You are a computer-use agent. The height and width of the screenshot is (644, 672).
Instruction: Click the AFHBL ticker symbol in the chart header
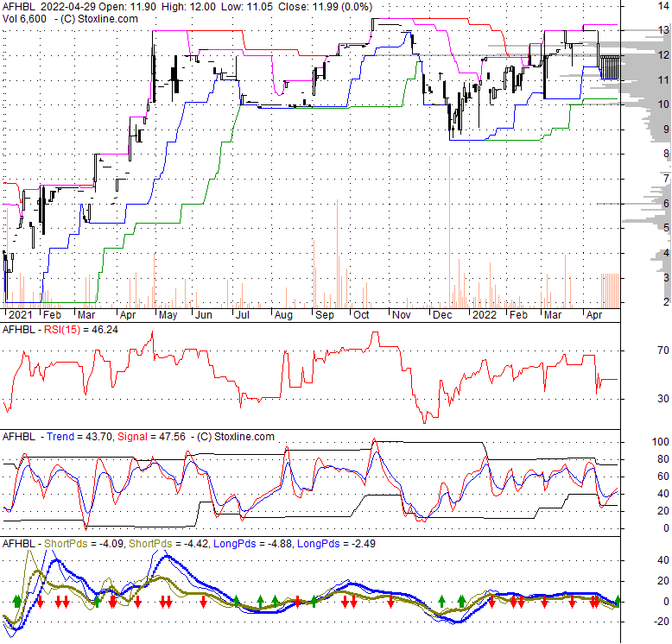tap(19, 7)
